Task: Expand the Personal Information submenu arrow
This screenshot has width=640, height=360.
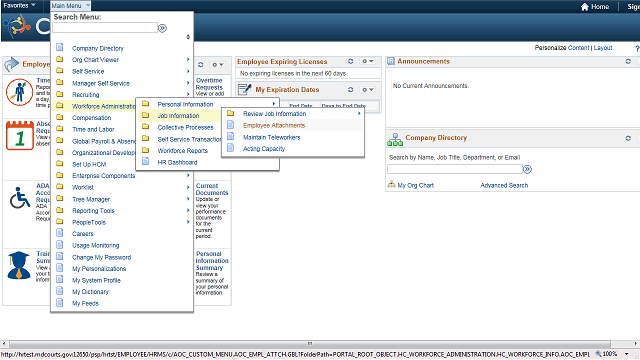Action: [x=273, y=104]
